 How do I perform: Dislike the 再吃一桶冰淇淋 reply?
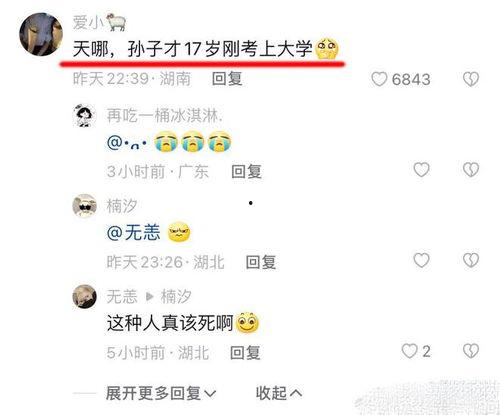pos(471,170)
